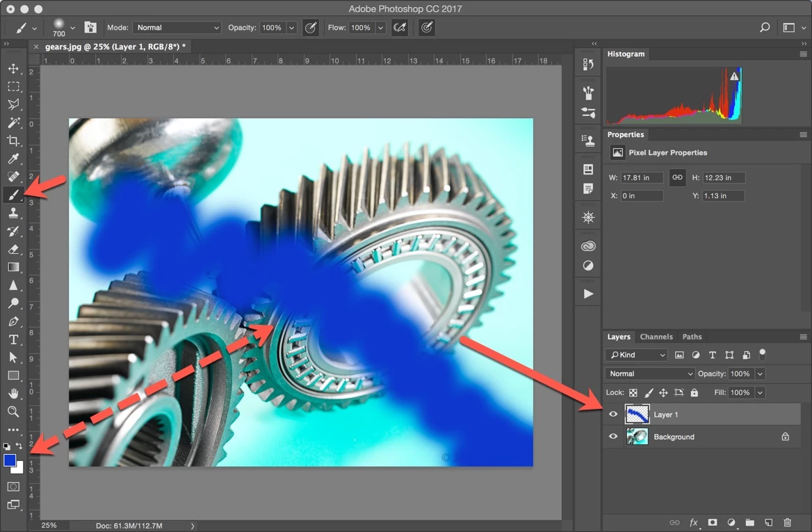Reset default foreground and background colors
The height and width of the screenshot is (532, 812).
click(7, 446)
